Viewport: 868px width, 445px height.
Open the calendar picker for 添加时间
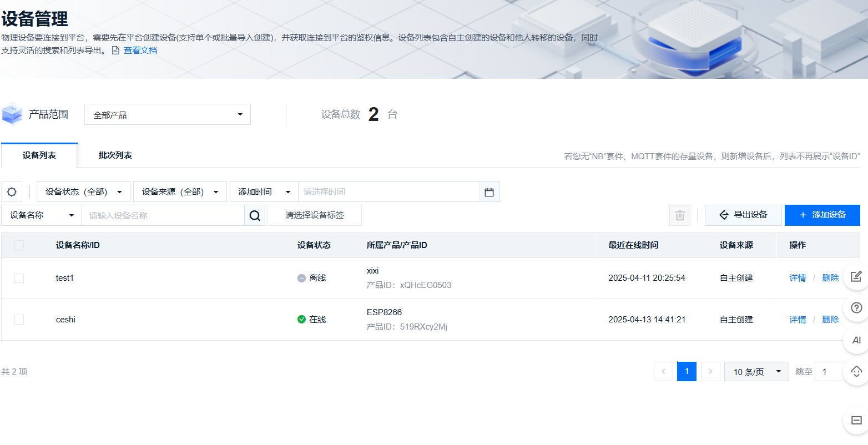489,191
